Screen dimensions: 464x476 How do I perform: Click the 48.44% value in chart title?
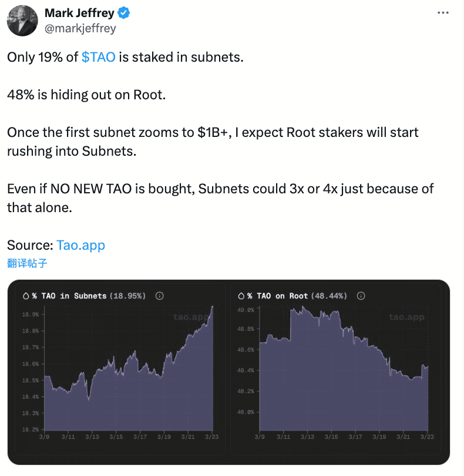pyautogui.click(x=329, y=296)
